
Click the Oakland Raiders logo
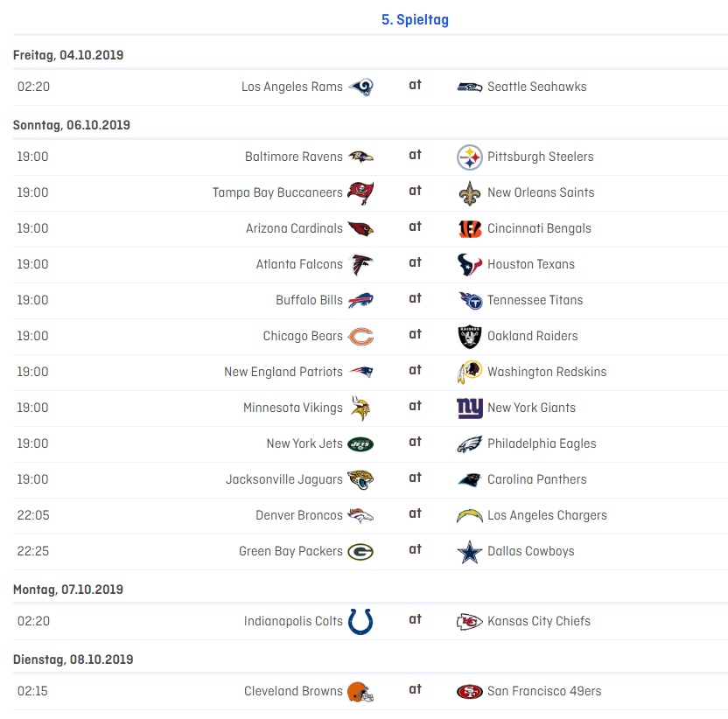pyautogui.click(x=470, y=337)
